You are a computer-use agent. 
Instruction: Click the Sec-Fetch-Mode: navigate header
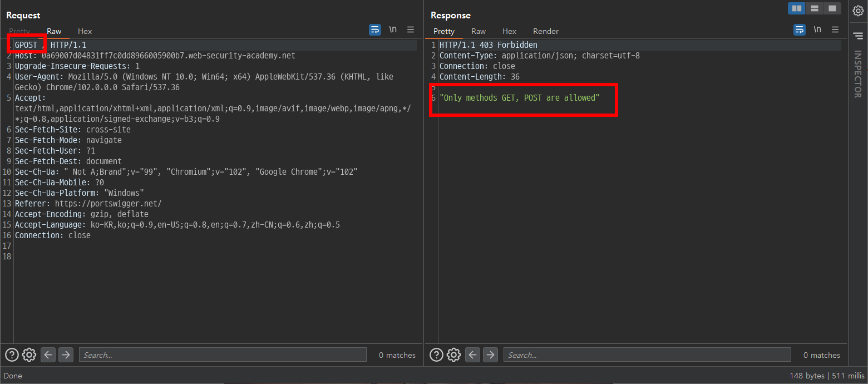click(x=68, y=140)
